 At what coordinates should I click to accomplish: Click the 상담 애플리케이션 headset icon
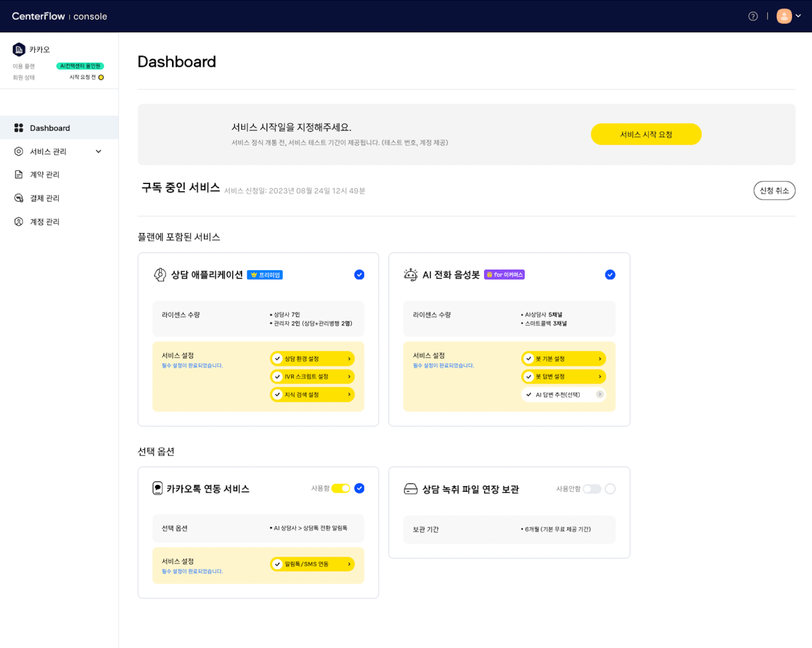coord(160,275)
